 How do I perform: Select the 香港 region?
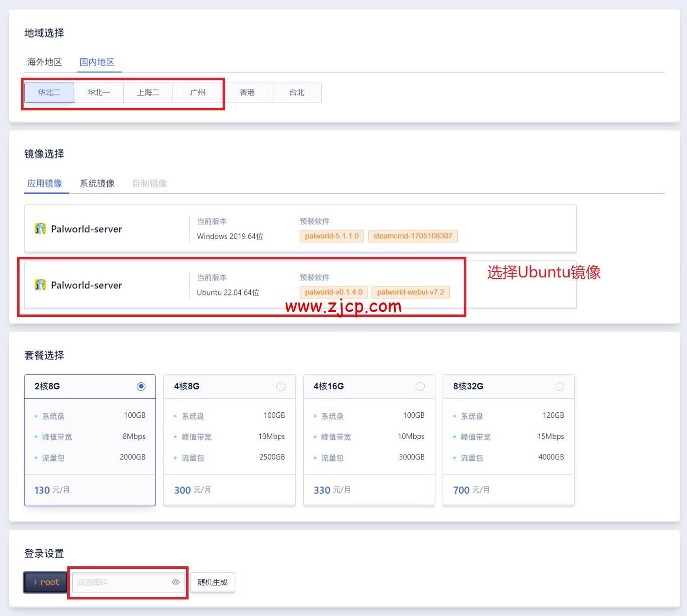(x=247, y=93)
